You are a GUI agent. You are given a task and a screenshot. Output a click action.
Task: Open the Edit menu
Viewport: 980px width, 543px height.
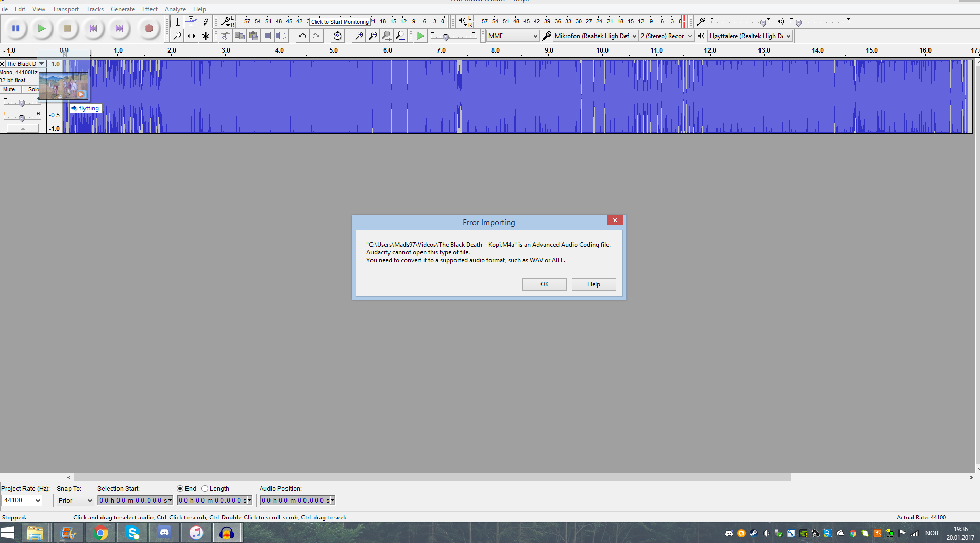[20, 9]
